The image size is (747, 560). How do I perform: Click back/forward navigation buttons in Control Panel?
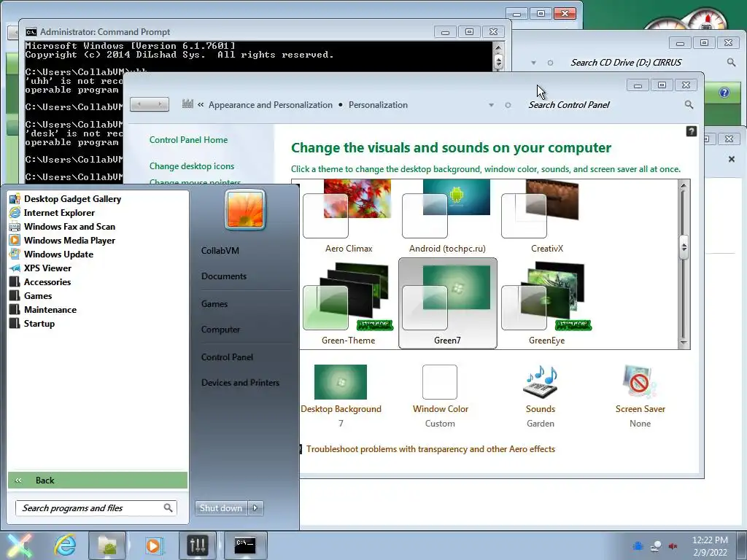[x=150, y=104]
